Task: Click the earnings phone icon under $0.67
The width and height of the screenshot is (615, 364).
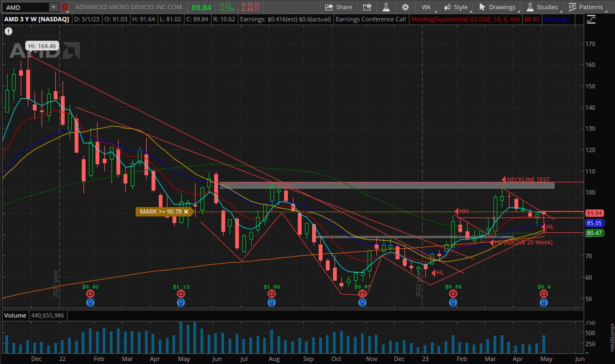Action: coord(362,294)
